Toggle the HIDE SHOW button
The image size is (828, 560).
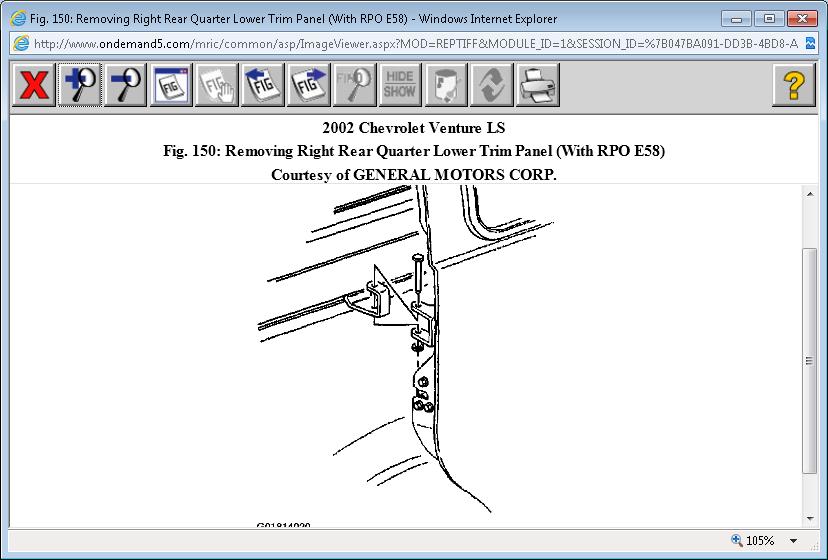point(400,85)
